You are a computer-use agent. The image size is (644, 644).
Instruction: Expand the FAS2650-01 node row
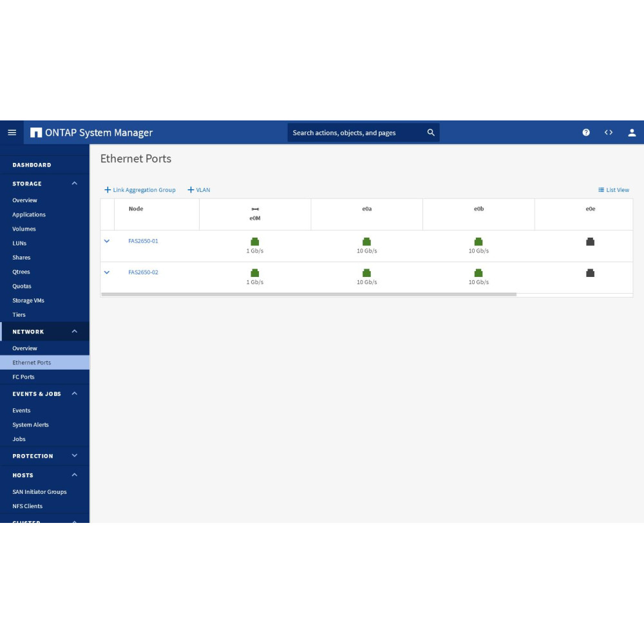pos(107,241)
